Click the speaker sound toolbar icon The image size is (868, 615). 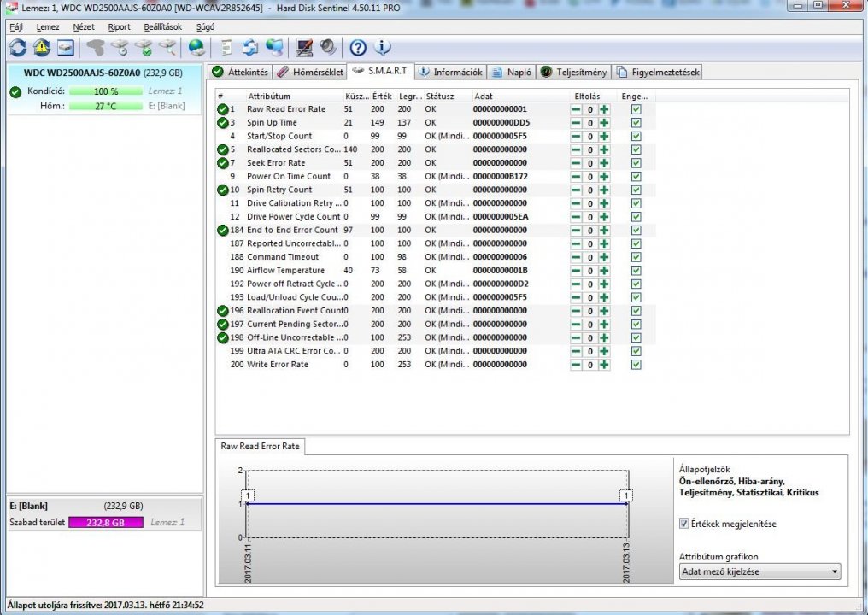328,48
